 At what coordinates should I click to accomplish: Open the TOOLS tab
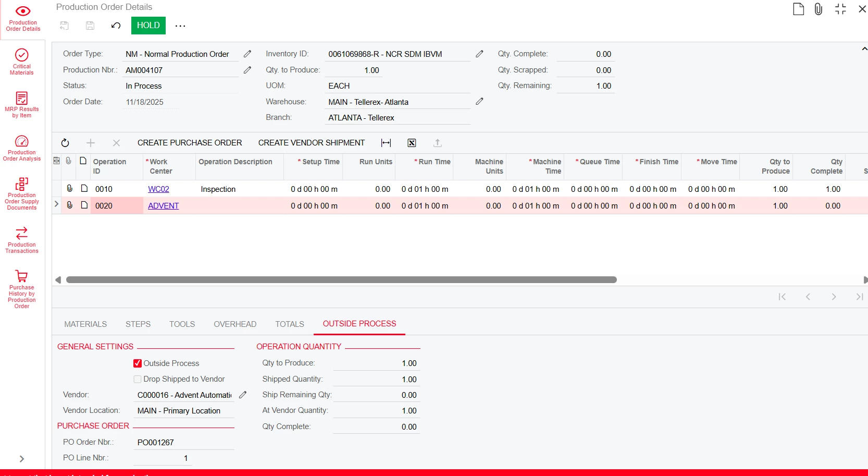(182, 324)
